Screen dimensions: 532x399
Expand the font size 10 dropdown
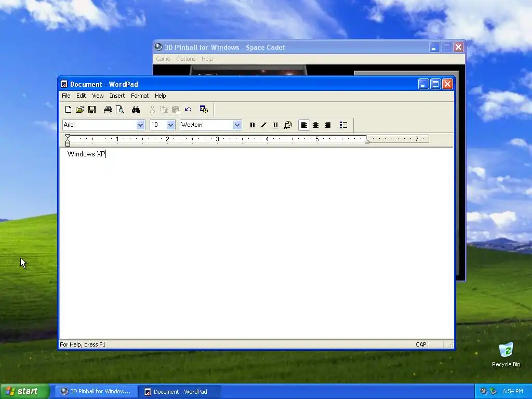(x=170, y=125)
